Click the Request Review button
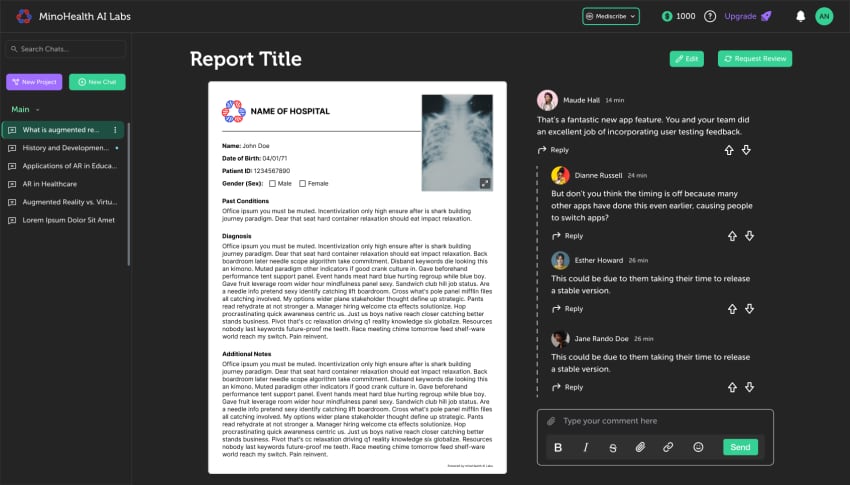The height and width of the screenshot is (485, 850). (x=755, y=59)
